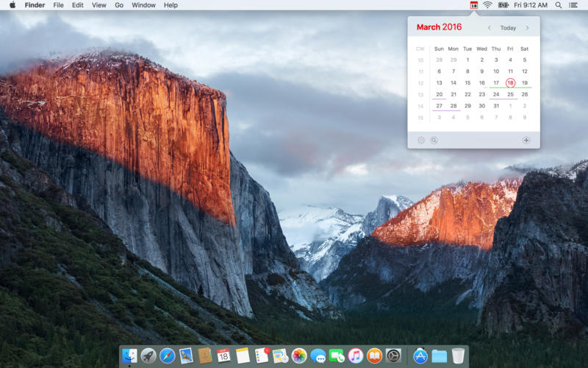Open the View menu
The width and height of the screenshot is (588, 368).
(x=99, y=5)
